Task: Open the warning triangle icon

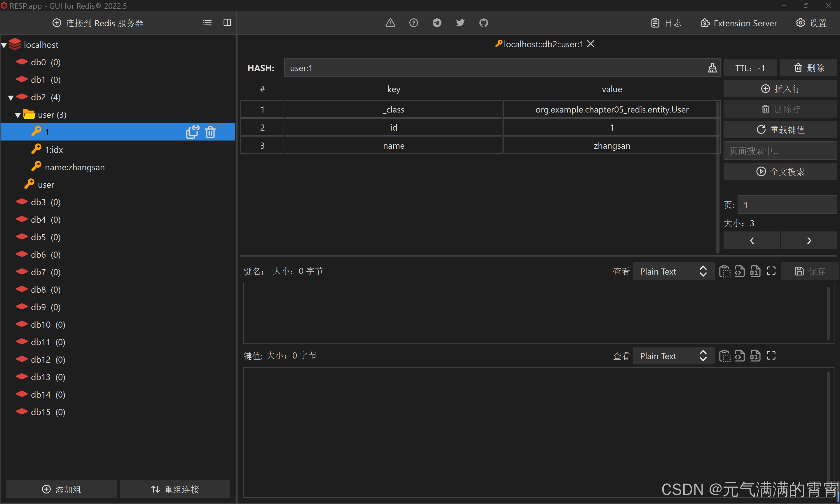Action: point(390,23)
